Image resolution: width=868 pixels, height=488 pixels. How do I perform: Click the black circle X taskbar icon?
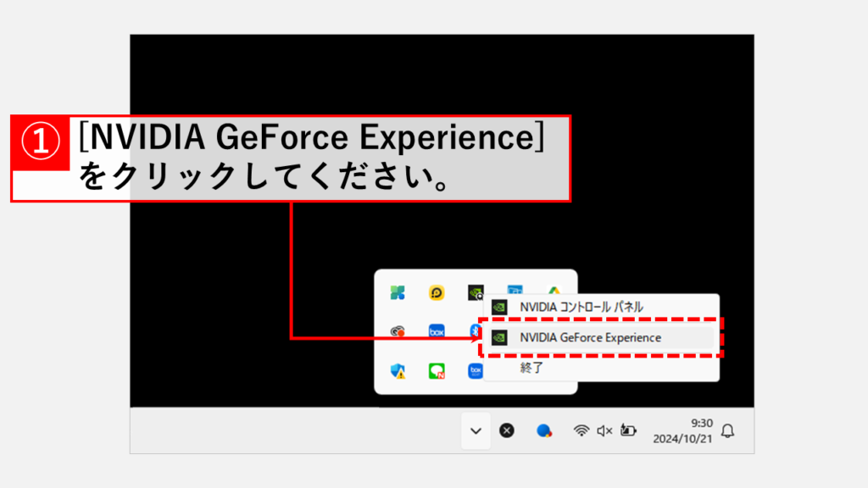(507, 430)
